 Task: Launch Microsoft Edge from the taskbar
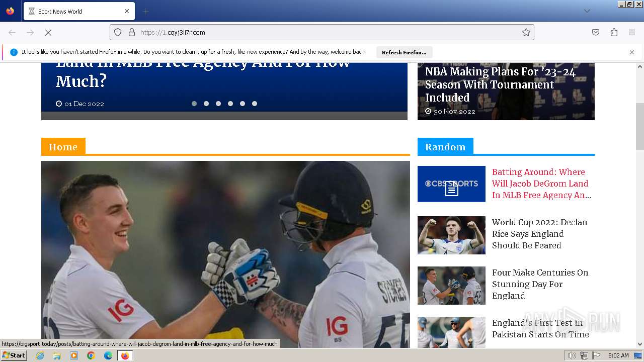[x=108, y=355]
